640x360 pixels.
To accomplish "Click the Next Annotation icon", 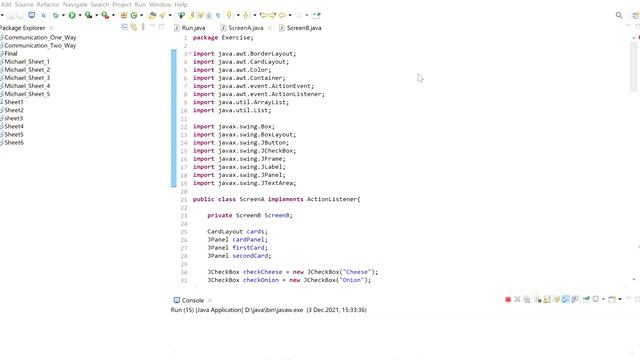I will pyautogui.click(x=229, y=15).
